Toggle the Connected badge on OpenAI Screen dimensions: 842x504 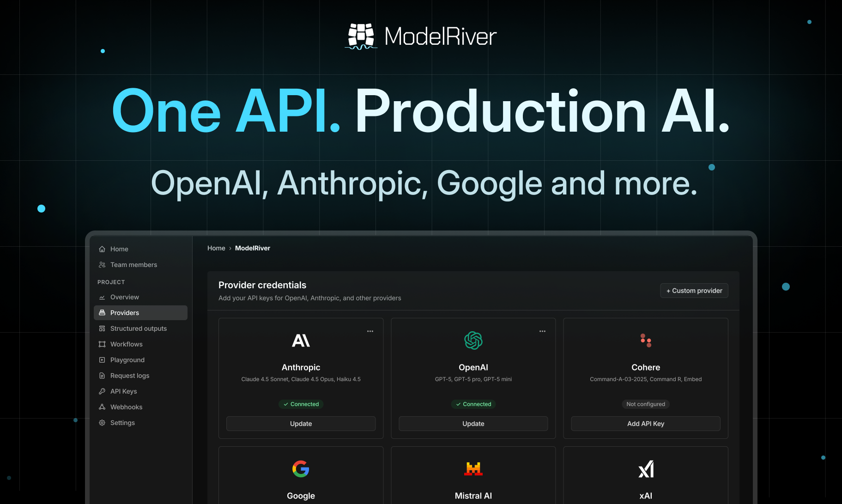(473, 404)
